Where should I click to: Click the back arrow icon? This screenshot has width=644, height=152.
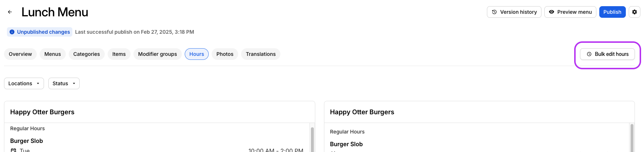[x=10, y=12]
